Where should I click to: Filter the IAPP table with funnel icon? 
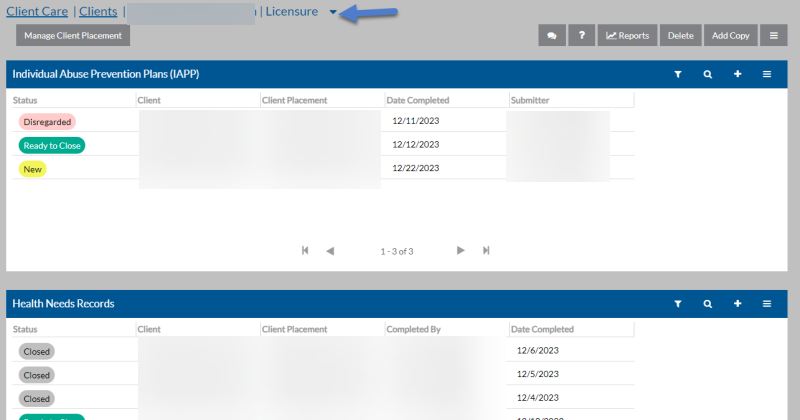pos(678,75)
